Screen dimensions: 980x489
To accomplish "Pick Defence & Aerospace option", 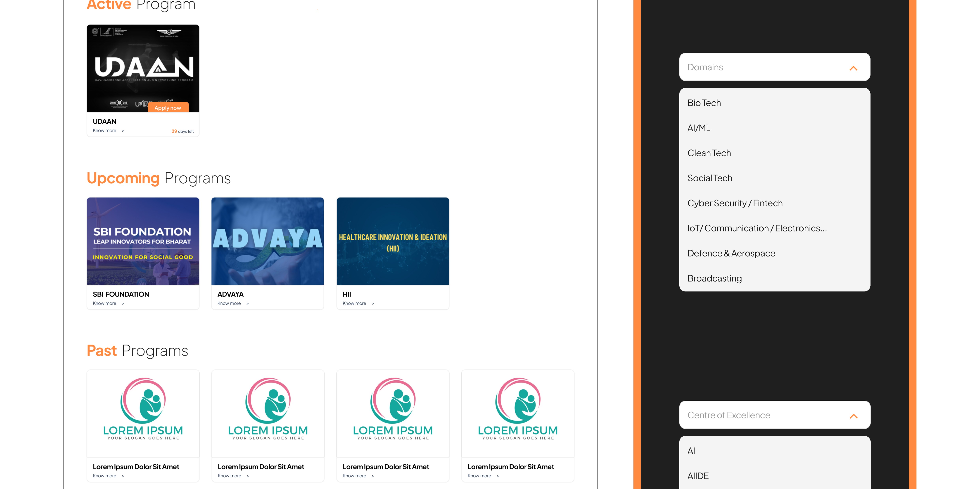I will point(731,254).
